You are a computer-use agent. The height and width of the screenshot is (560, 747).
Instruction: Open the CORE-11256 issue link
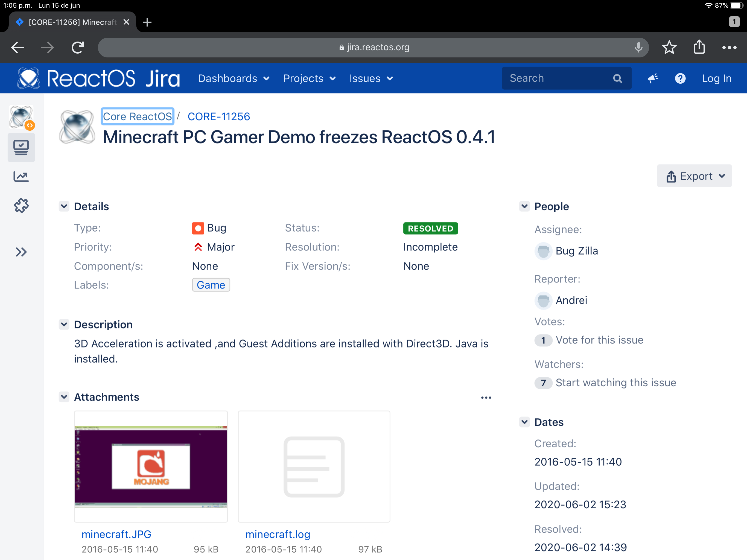point(218,116)
